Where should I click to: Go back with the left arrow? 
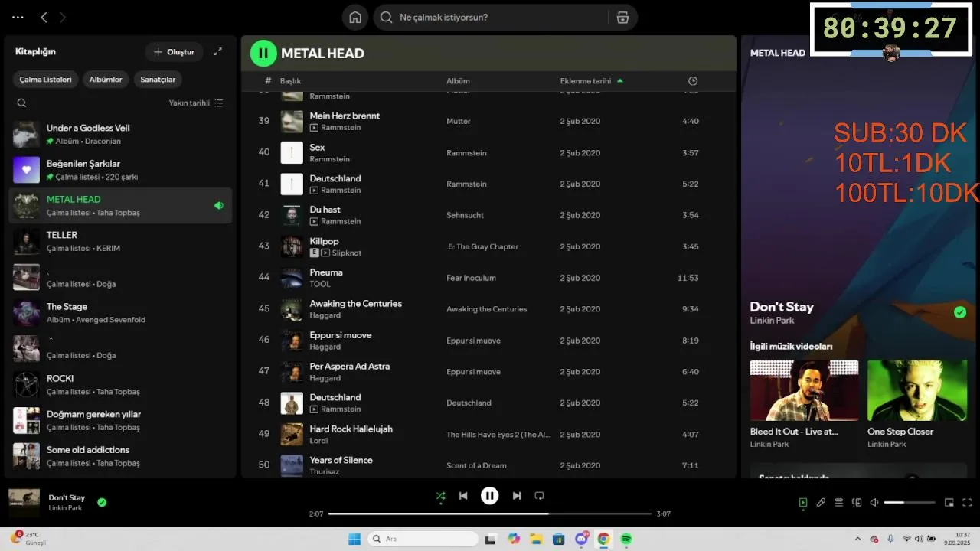pyautogui.click(x=44, y=17)
